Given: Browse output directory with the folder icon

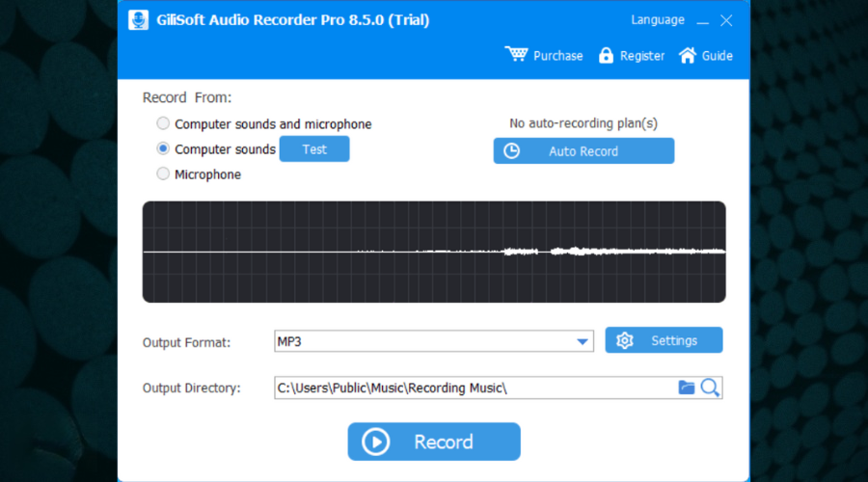Looking at the screenshot, I should tap(687, 388).
